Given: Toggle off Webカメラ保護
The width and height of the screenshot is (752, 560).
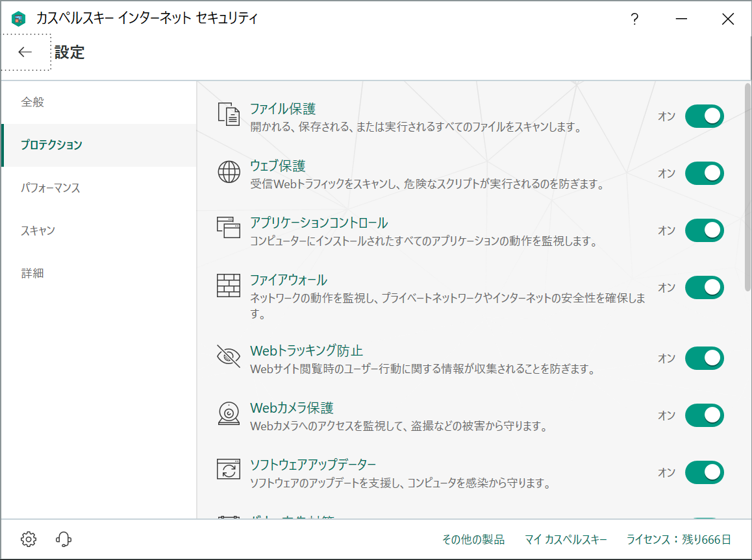Looking at the screenshot, I should click(704, 415).
